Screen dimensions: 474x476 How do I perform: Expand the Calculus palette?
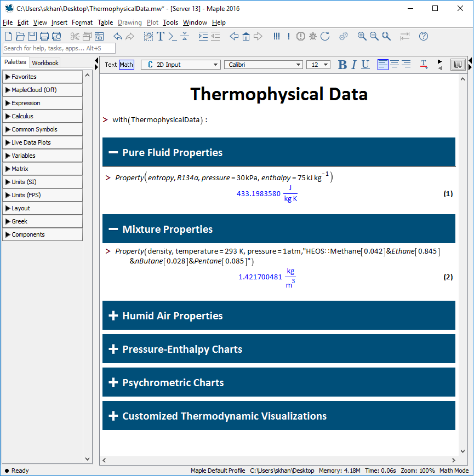pyautogui.click(x=42, y=116)
